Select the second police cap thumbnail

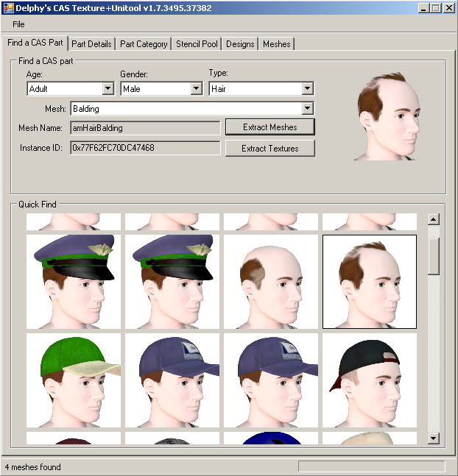[x=172, y=282]
